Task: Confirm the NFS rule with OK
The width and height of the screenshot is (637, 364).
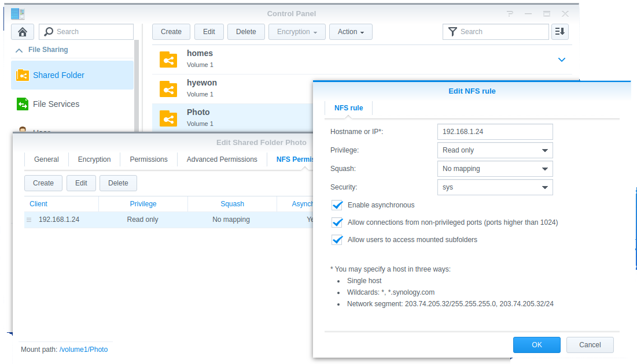Action: (x=537, y=345)
